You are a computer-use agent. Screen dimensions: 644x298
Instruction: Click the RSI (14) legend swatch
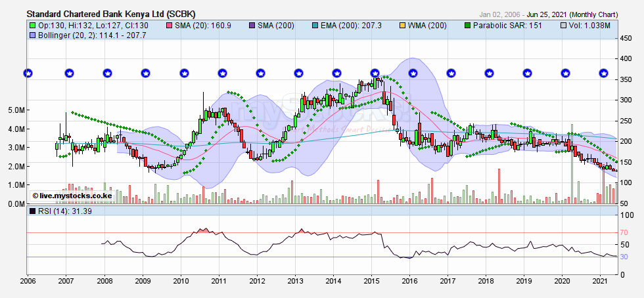33,211
